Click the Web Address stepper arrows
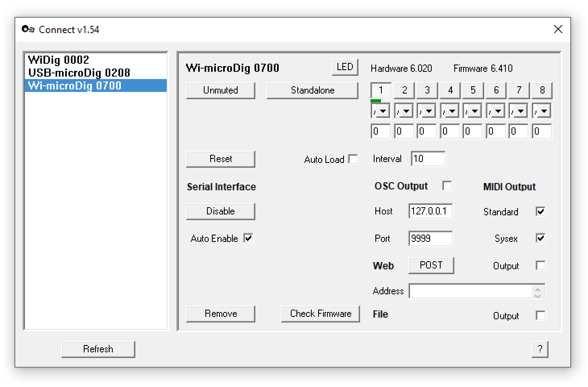 point(538,291)
